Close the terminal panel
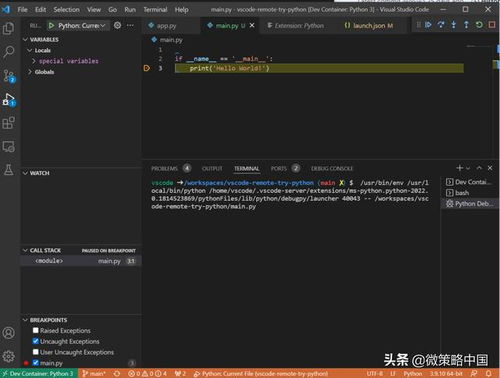500x378 pixels. (x=490, y=168)
